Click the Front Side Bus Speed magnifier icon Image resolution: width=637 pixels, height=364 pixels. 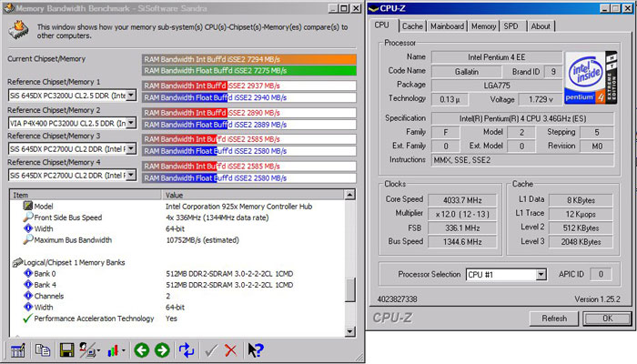tap(27, 217)
